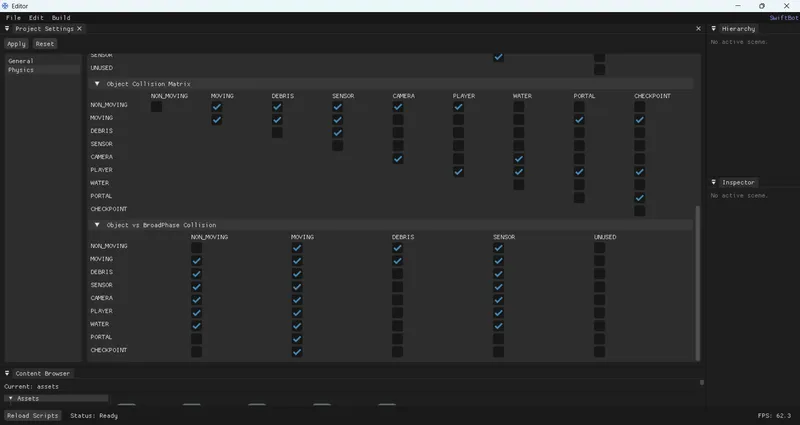Enable BroadPhase PORTAL row NON_MOVING checkbox
This screenshot has width=800, height=425.
coord(196,339)
